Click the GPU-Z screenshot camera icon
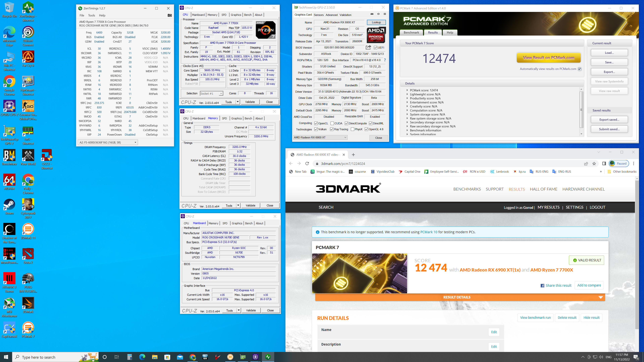The image size is (644, 362). point(372,14)
